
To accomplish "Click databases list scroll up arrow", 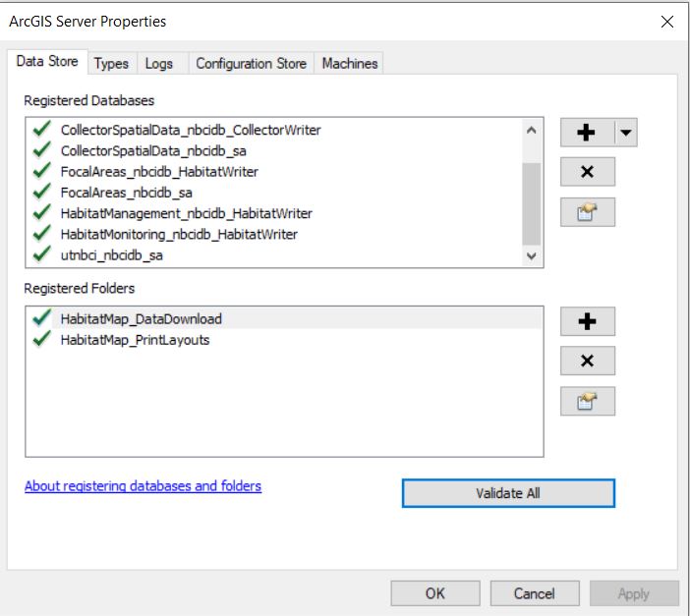I will click(x=531, y=131).
